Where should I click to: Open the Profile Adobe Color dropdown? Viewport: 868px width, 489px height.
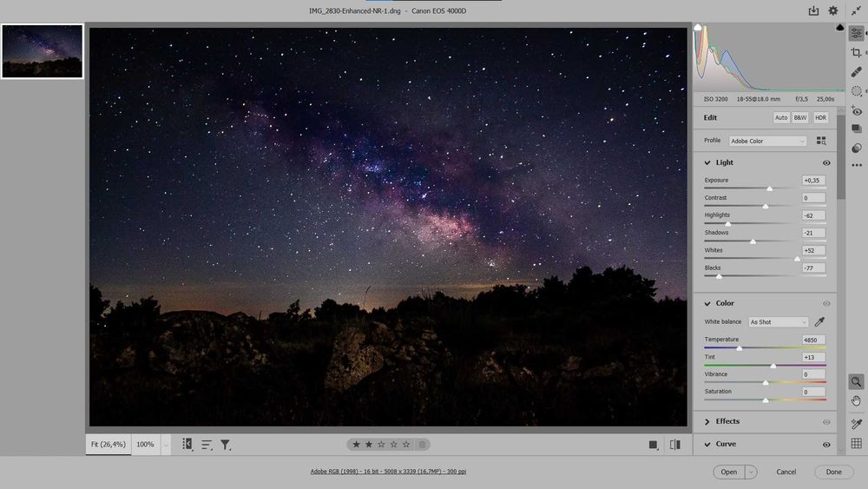(767, 142)
